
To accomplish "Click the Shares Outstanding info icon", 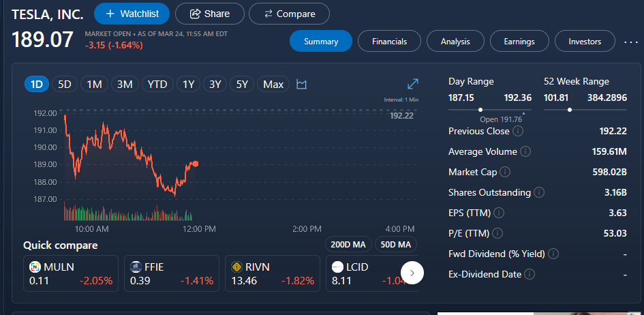I will [539, 192].
